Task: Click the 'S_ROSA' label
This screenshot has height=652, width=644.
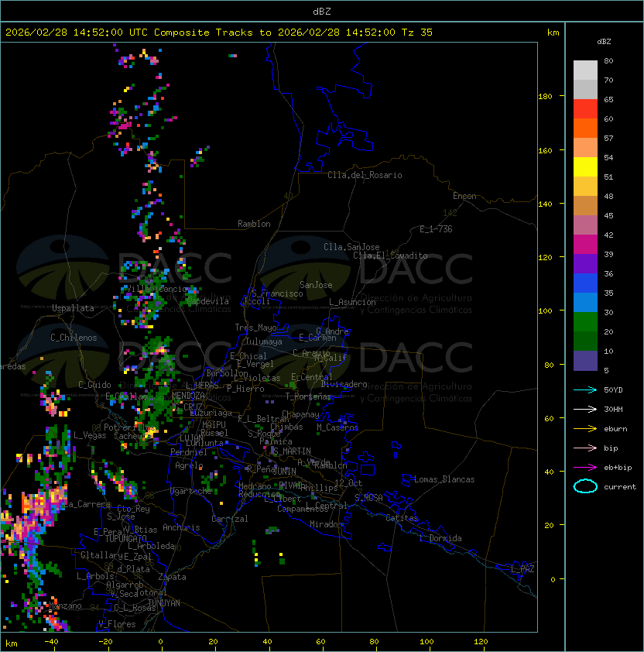Action: pos(368,498)
